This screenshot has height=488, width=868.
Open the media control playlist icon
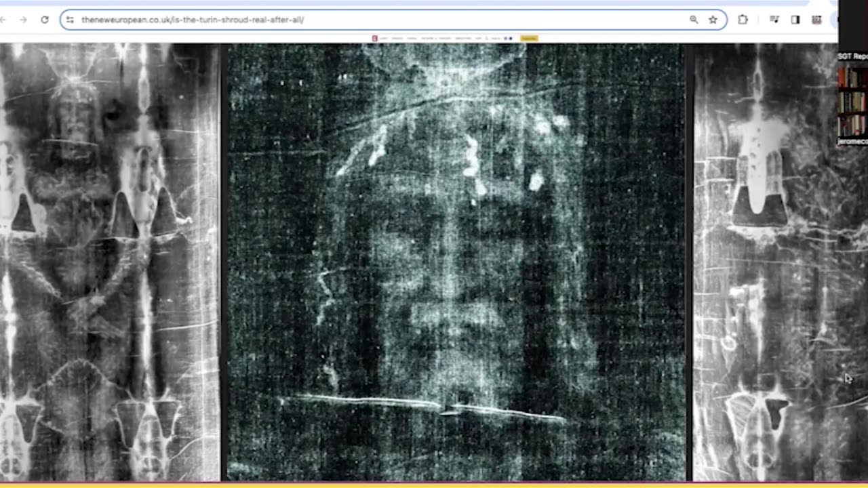coord(774,20)
